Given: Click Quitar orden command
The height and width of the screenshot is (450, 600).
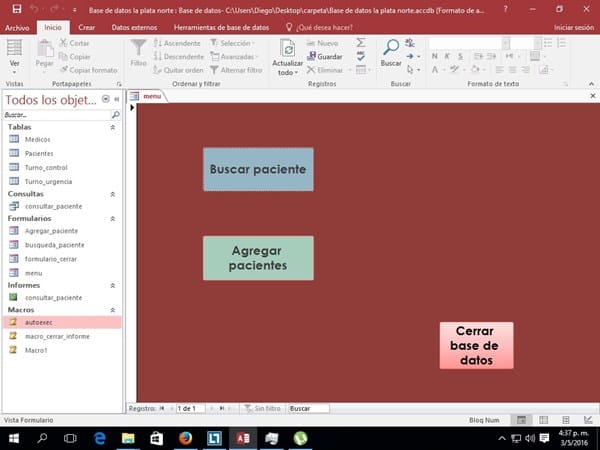Looking at the screenshot, I should 178,70.
